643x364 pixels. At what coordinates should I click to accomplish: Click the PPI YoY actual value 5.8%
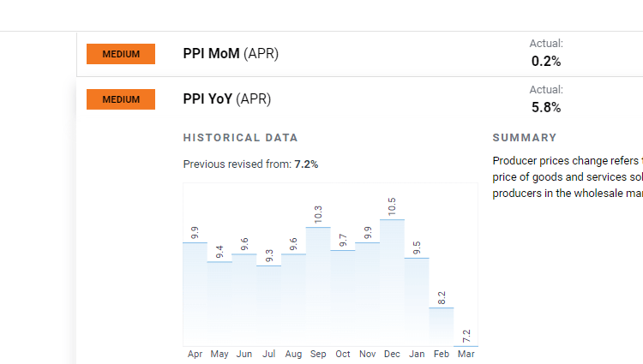tap(545, 107)
